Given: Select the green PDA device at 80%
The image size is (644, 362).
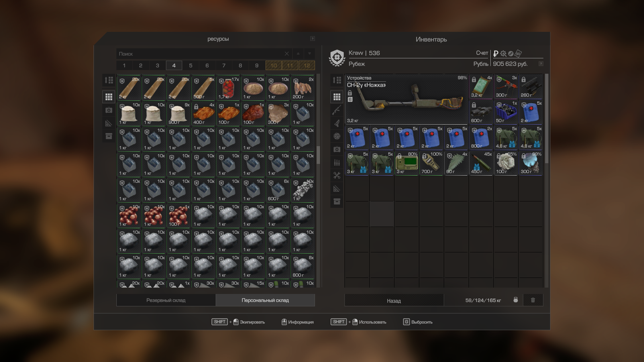Looking at the screenshot, I should [407, 163].
